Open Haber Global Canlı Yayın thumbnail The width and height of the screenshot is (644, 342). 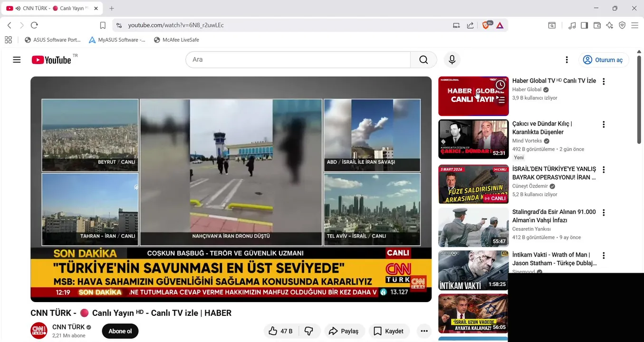(x=473, y=96)
